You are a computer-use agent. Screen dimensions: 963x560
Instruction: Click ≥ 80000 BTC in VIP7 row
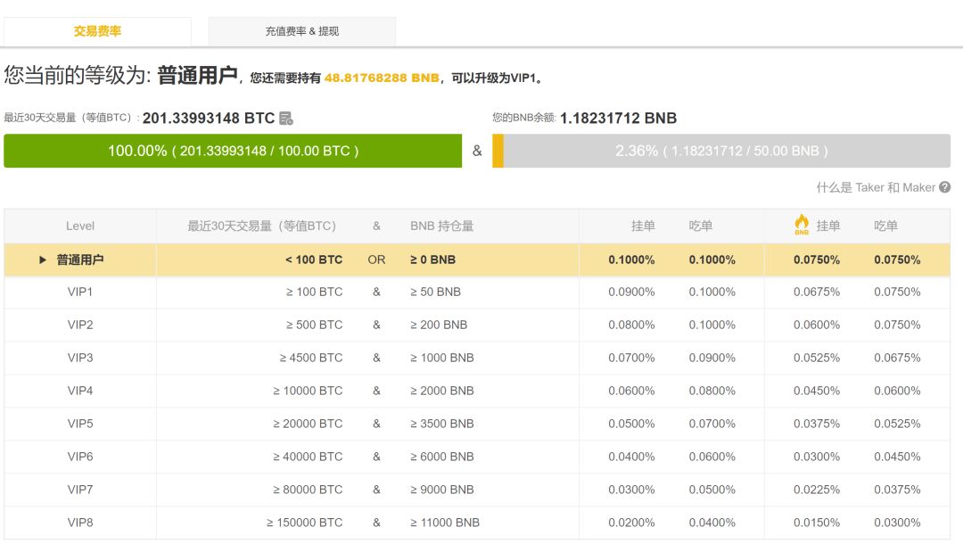[308, 490]
